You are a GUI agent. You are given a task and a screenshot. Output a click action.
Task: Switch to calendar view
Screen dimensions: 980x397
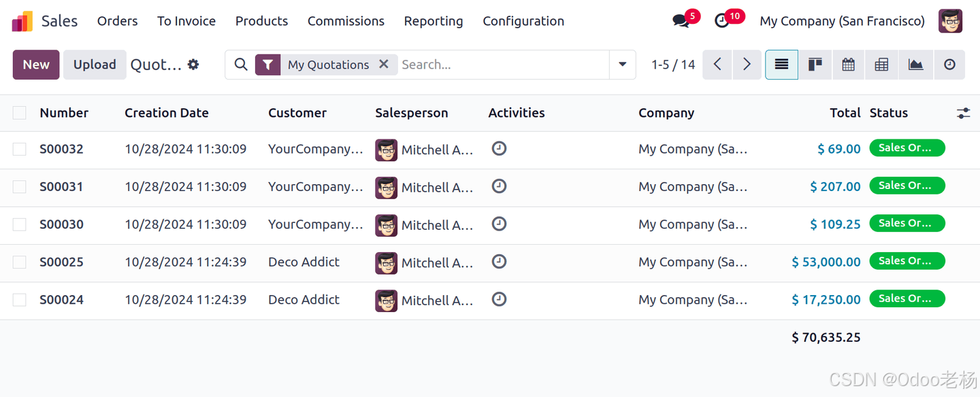click(x=848, y=65)
